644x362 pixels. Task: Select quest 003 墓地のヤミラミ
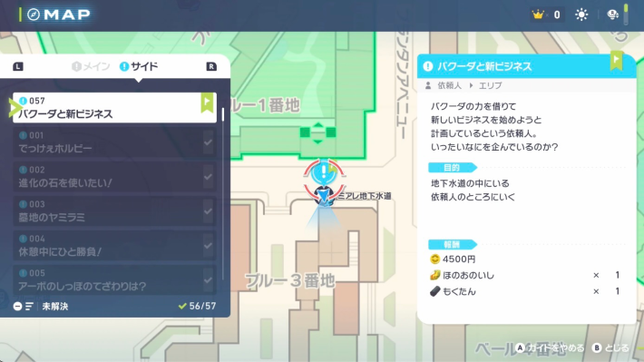point(114,211)
